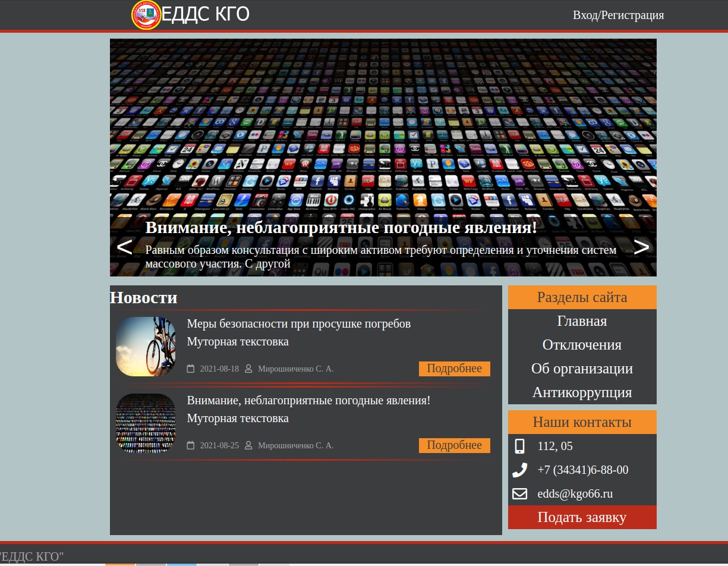This screenshot has height=566, width=728.
Task: Open Антикоррупция section
Action: point(582,392)
